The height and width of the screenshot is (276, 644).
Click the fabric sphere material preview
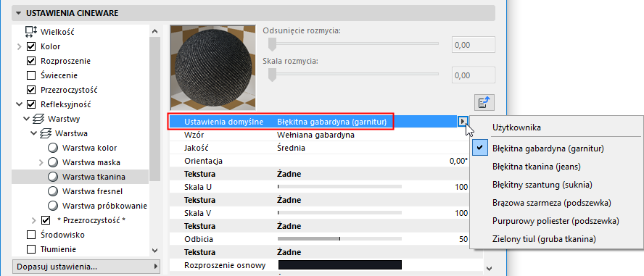pos(212,67)
